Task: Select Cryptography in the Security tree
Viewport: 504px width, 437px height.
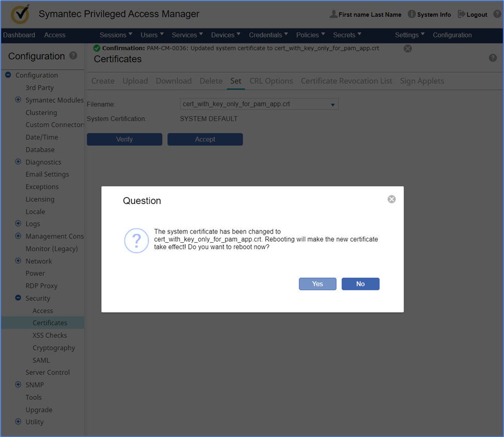Action: click(54, 348)
